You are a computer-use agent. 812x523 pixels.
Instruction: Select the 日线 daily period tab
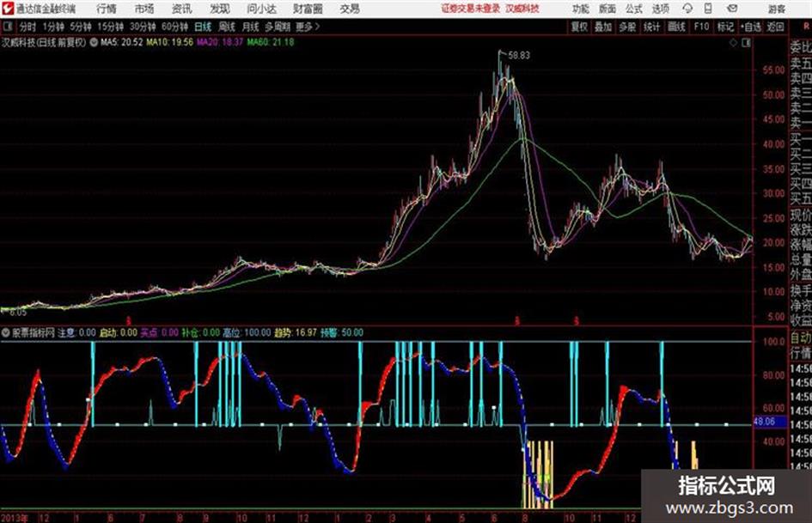point(203,27)
